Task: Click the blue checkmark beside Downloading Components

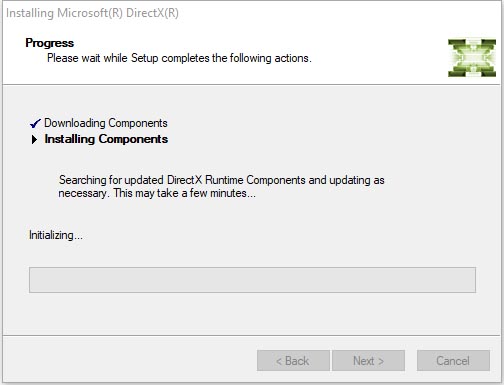Action: tap(35, 123)
